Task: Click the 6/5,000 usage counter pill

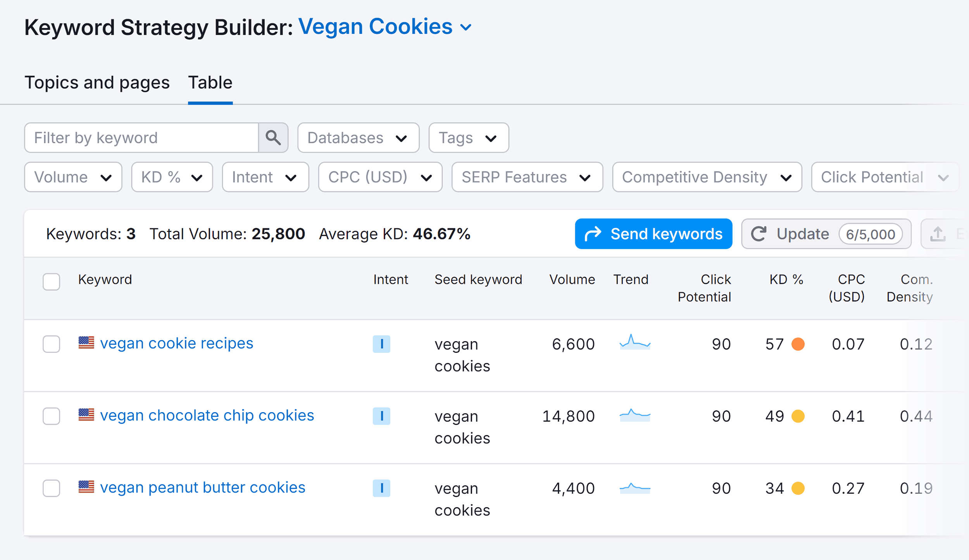Action: [x=870, y=234]
